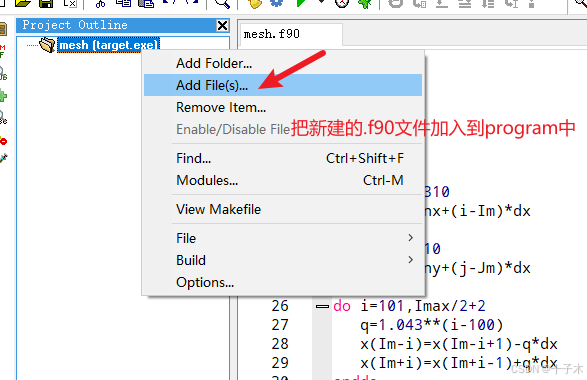Click the green bug debug icon

click(364, 4)
